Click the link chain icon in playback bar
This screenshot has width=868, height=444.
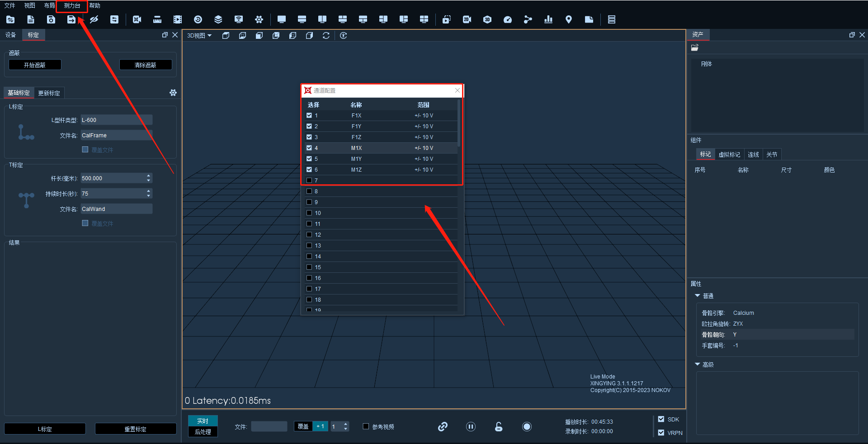point(443,426)
